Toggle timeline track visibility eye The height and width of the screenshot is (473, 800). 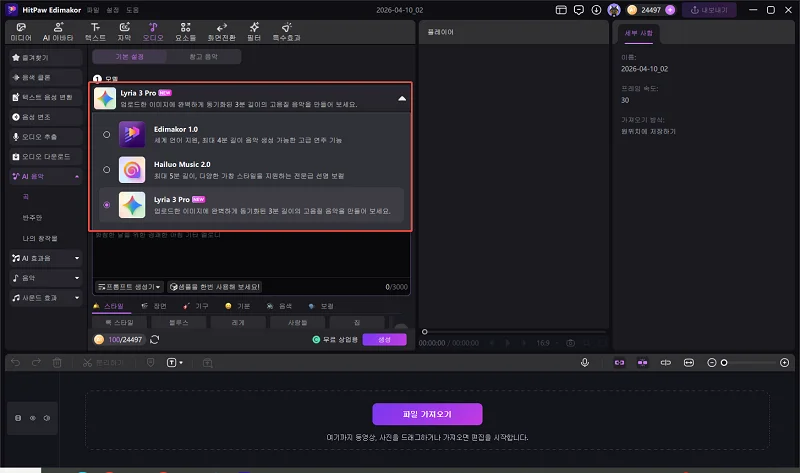pyautogui.click(x=33, y=418)
